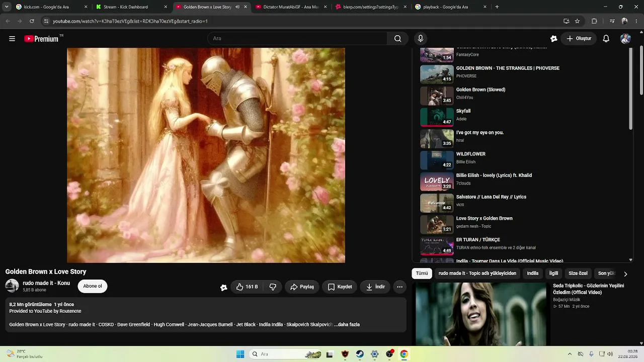Click the playlist scroll-down arrow

tap(631, 260)
